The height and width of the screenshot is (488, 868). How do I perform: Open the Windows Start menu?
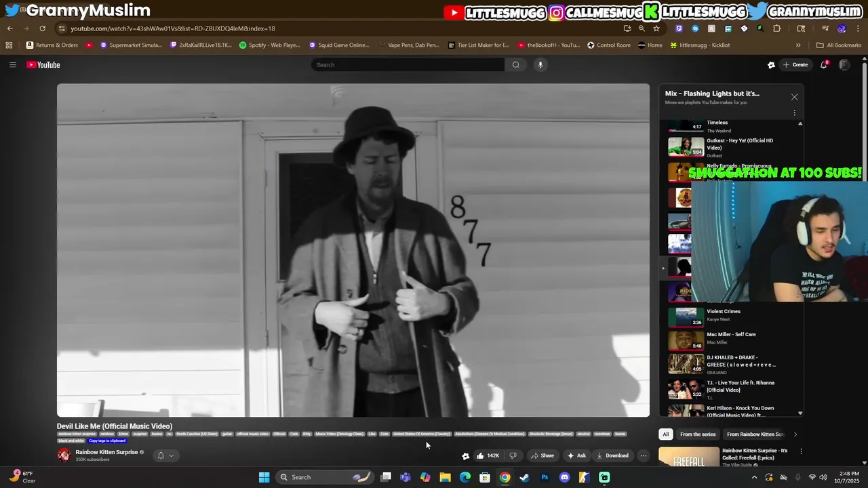tap(264, 477)
